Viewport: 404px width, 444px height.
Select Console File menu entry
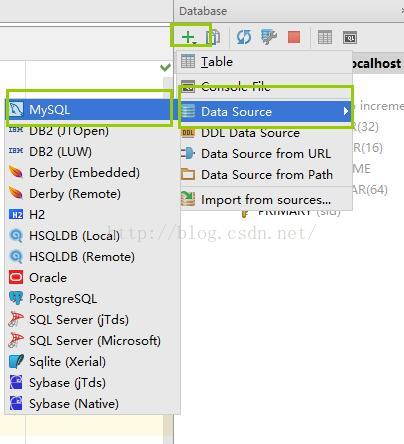pos(264,86)
